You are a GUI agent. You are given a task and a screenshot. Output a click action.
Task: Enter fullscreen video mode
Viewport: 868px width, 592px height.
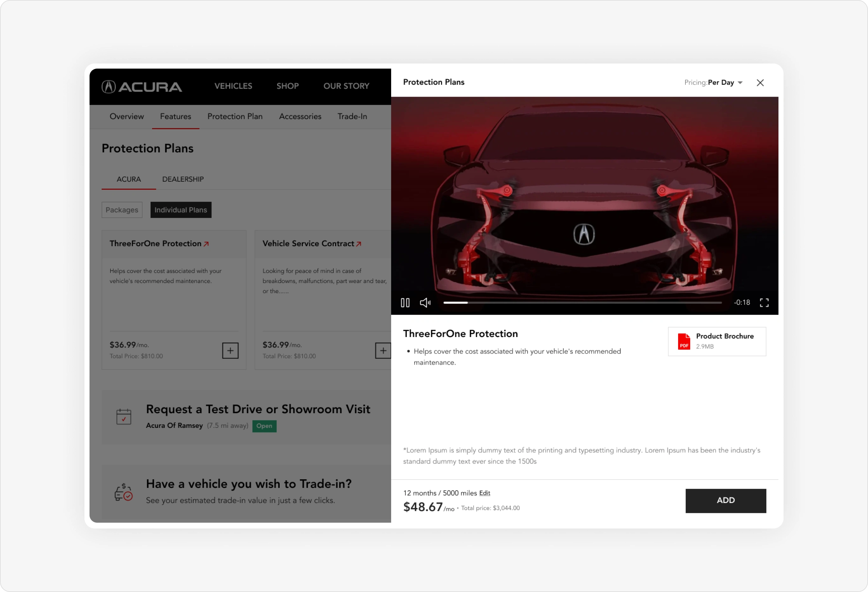tap(764, 303)
